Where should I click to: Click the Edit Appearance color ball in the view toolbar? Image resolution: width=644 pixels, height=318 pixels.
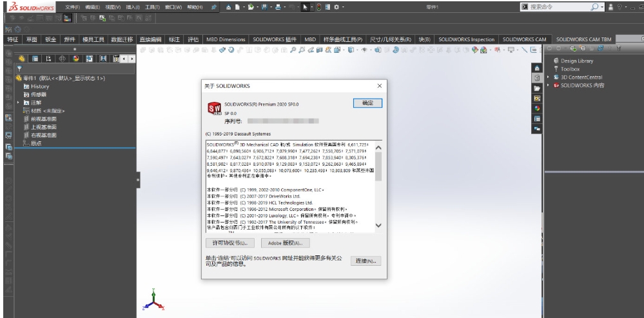475,50
